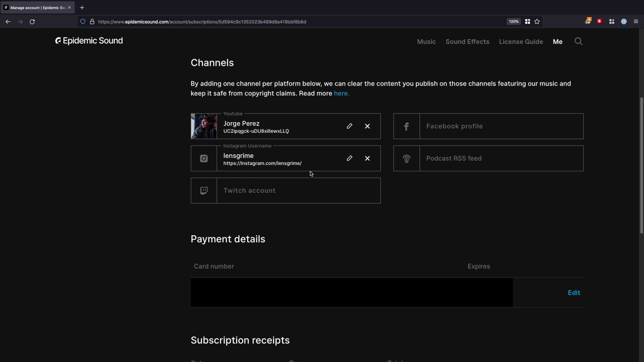Click the Subscription receipts heading
The width and height of the screenshot is (644, 362).
click(x=240, y=340)
